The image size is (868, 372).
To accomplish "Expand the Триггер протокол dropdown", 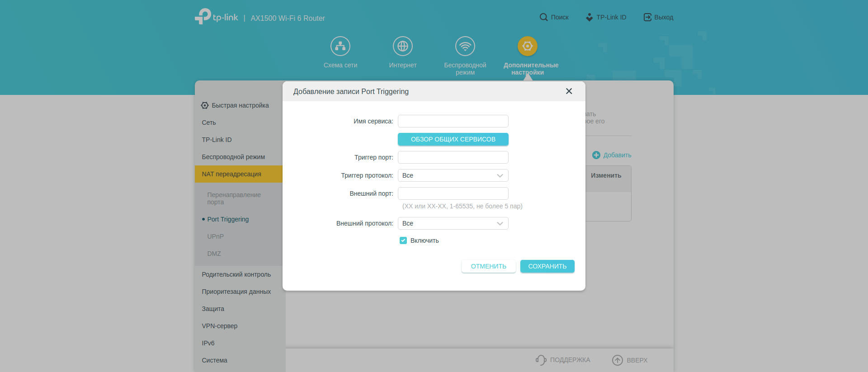I will coord(453,175).
